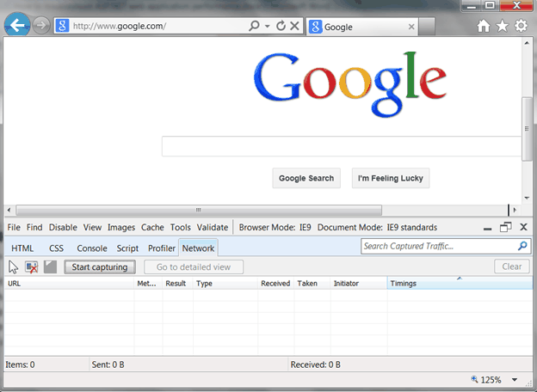The width and height of the screenshot is (537, 392).
Task: Sort by the Taken column header
Action: (x=312, y=284)
